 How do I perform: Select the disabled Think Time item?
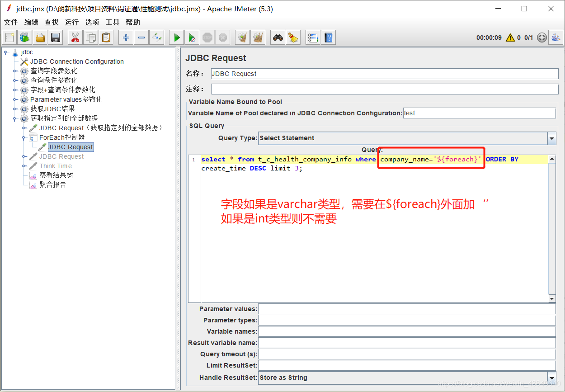pyautogui.click(x=56, y=166)
